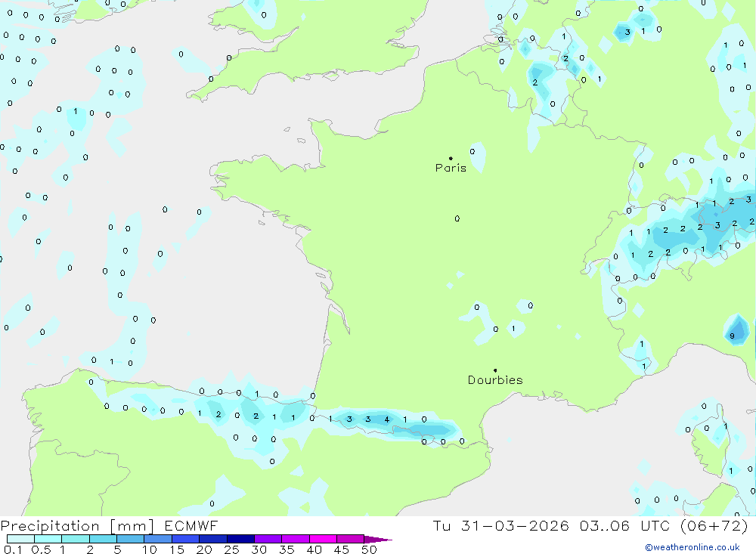The width and height of the screenshot is (756, 554).
Task: Click the Dourbies location dot marker
Action: coord(495,370)
